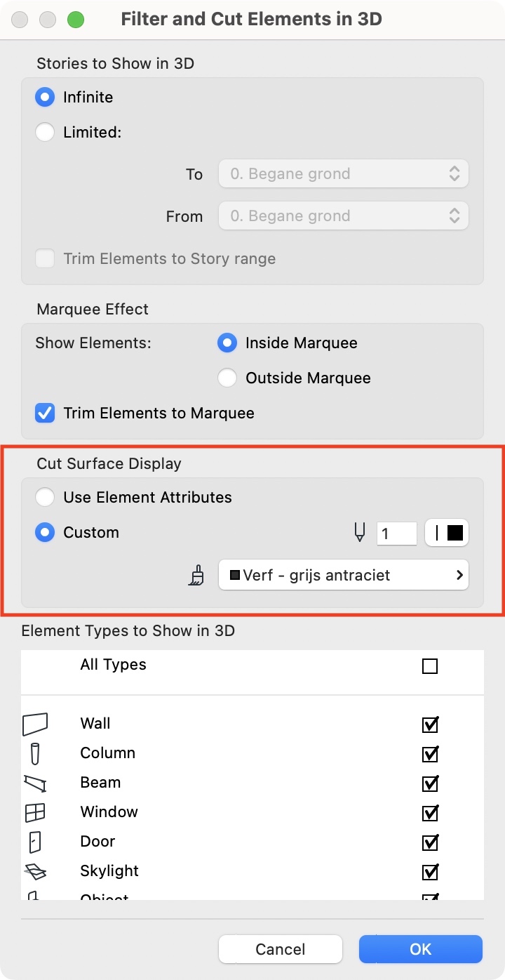505x980 pixels.
Task: Open the From story dropdown
Action: (344, 216)
